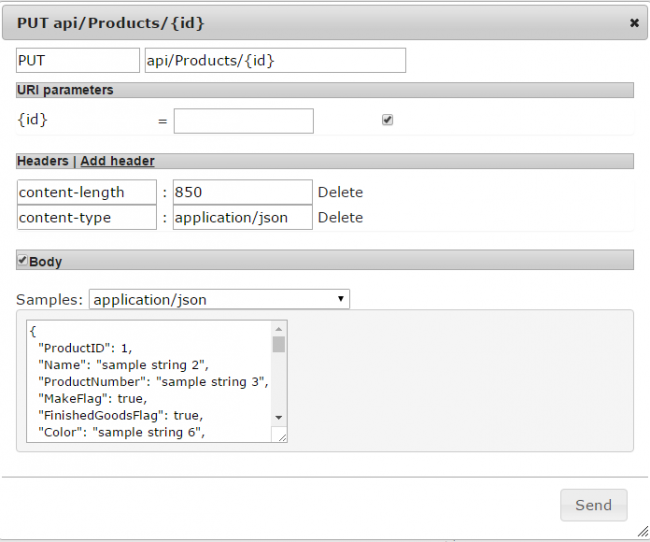Delete the content-length header
Screen dimensions: 650x542
pyautogui.click(x=340, y=192)
